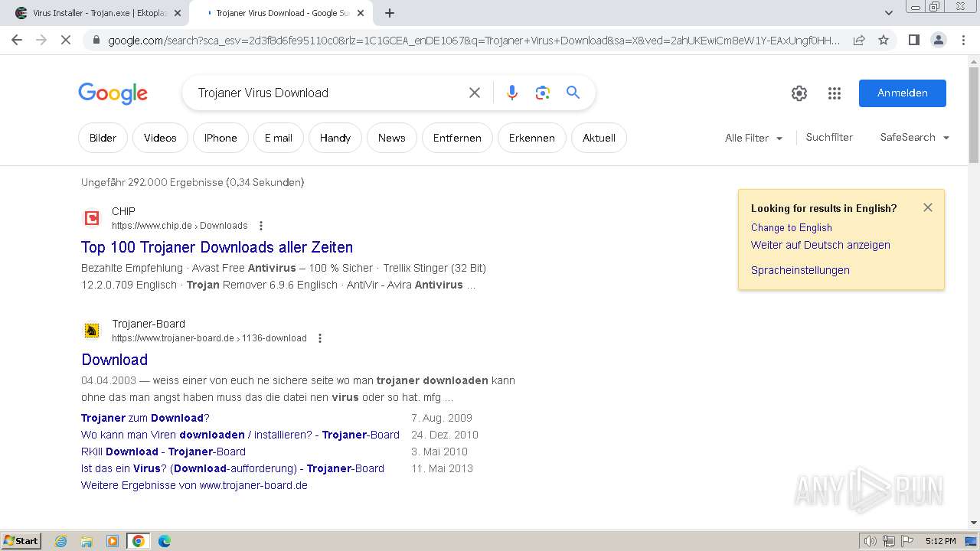Open Ist das ein Virus? sublink
This screenshot has height=551, width=980.
[x=233, y=468]
